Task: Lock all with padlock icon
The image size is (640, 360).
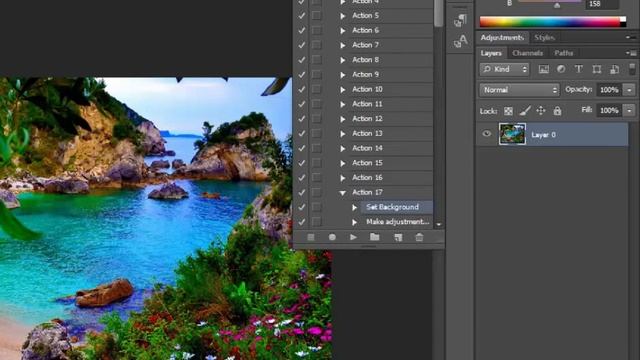Action: coord(557,111)
